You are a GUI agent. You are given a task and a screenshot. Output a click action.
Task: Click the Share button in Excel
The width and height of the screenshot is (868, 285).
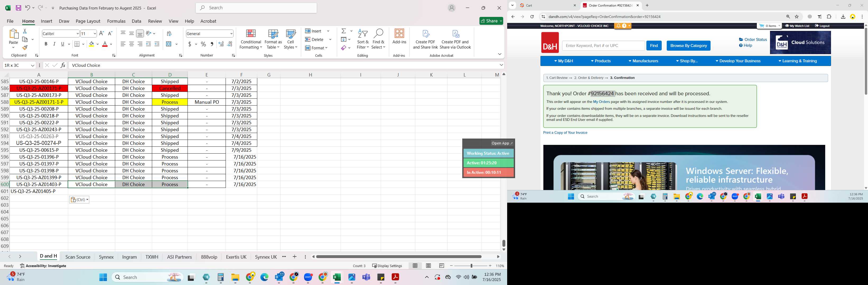[x=491, y=21]
